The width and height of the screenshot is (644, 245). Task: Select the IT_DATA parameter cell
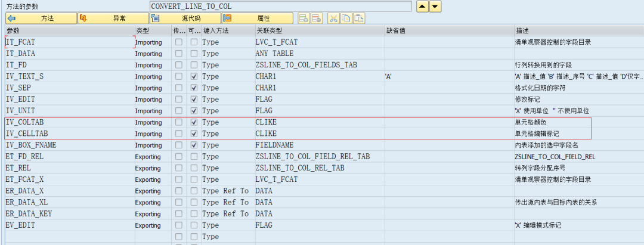(70, 54)
